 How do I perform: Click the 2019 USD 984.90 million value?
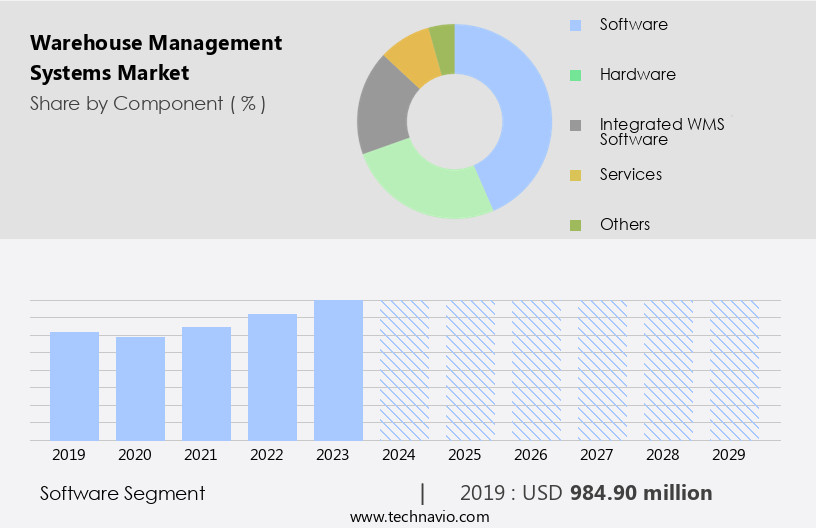click(586, 493)
